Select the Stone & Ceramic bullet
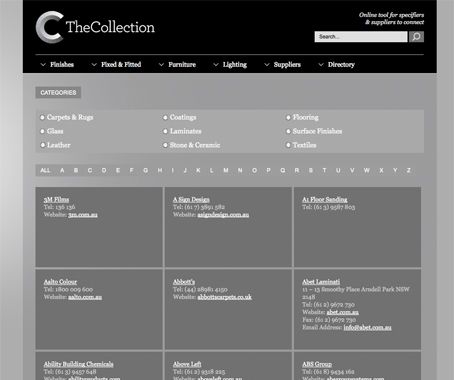The height and width of the screenshot is (380, 454). point(165,145)
